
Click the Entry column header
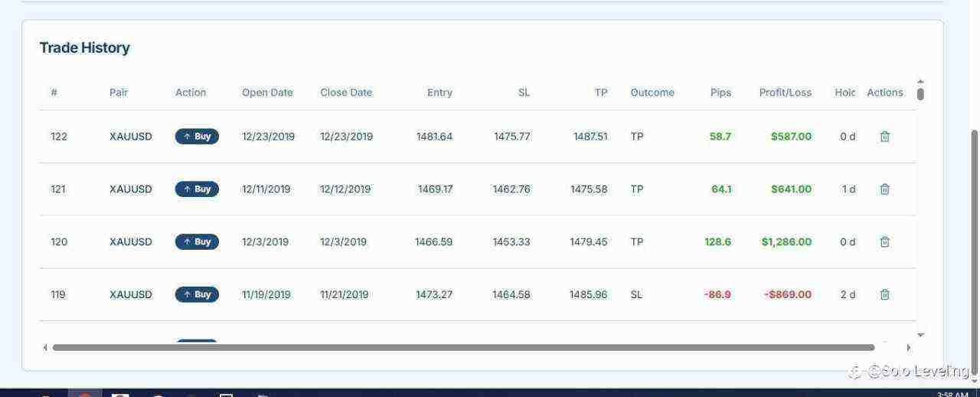pos(439,93)
